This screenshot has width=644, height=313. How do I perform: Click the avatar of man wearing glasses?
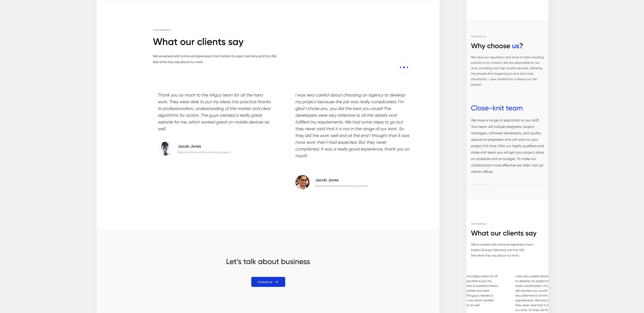302,182
